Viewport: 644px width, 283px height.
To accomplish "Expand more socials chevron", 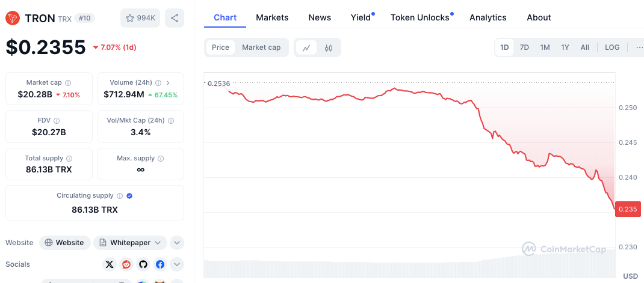I will (x=176, y=264).
